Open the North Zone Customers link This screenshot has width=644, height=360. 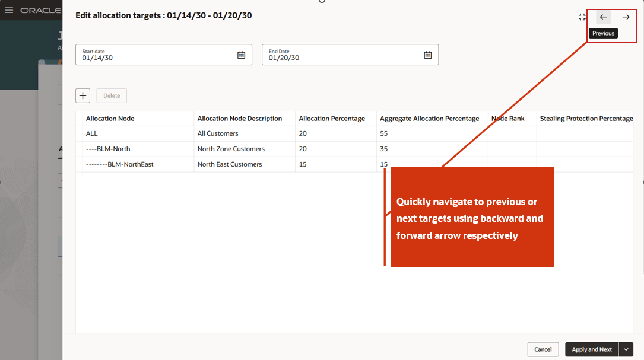point(230,149)
